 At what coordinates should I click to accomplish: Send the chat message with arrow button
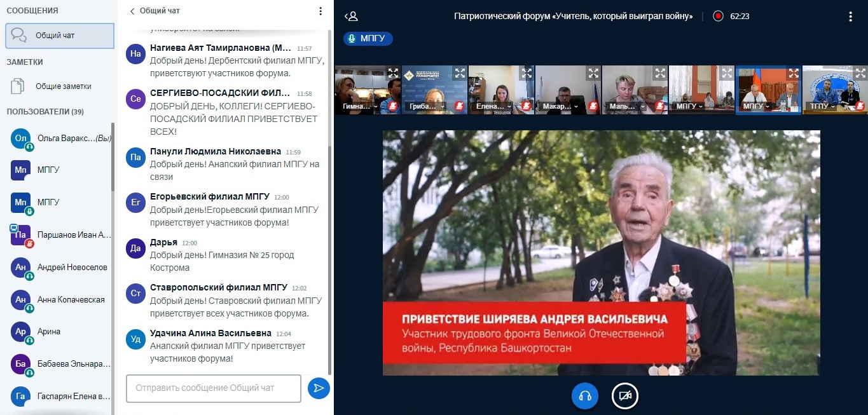click(319, 388)
